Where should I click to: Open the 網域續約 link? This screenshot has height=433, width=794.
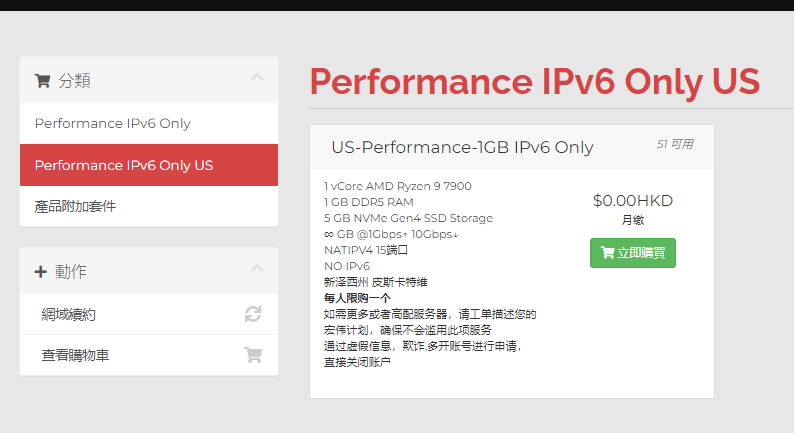click(69, 314)
